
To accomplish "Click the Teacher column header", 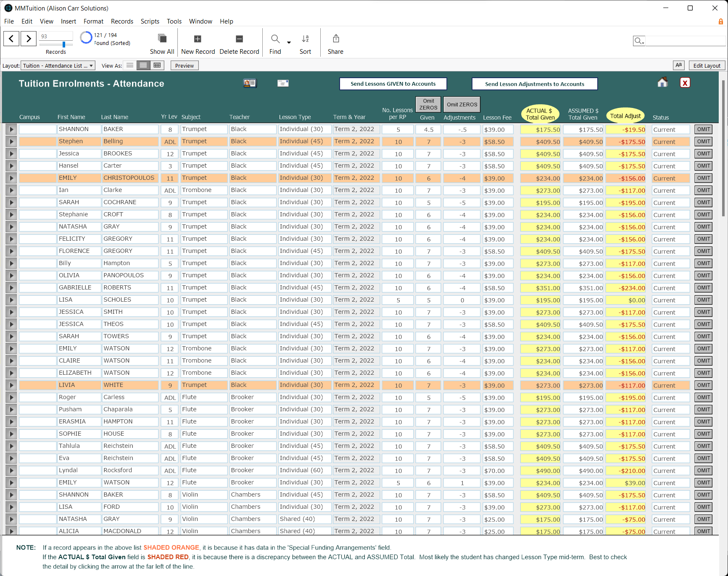I will (240, 117).
